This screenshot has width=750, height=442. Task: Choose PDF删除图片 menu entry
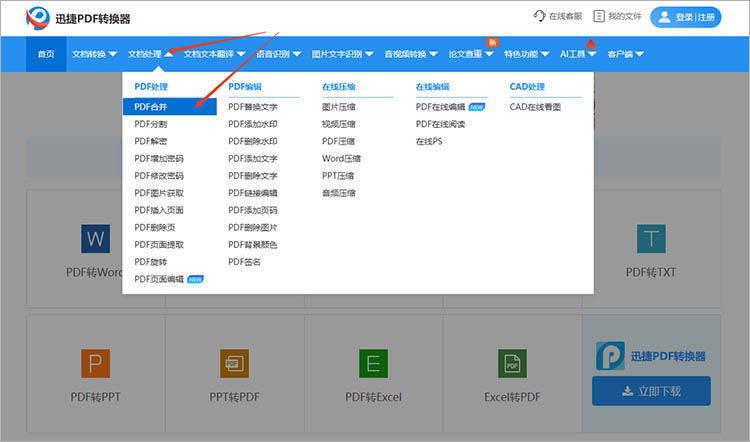253,228
